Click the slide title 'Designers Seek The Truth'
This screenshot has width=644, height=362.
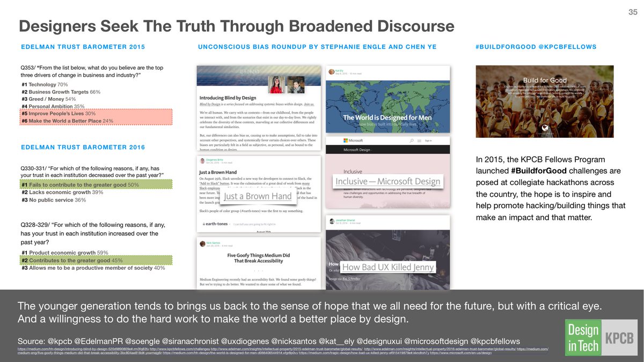point(237,26)
